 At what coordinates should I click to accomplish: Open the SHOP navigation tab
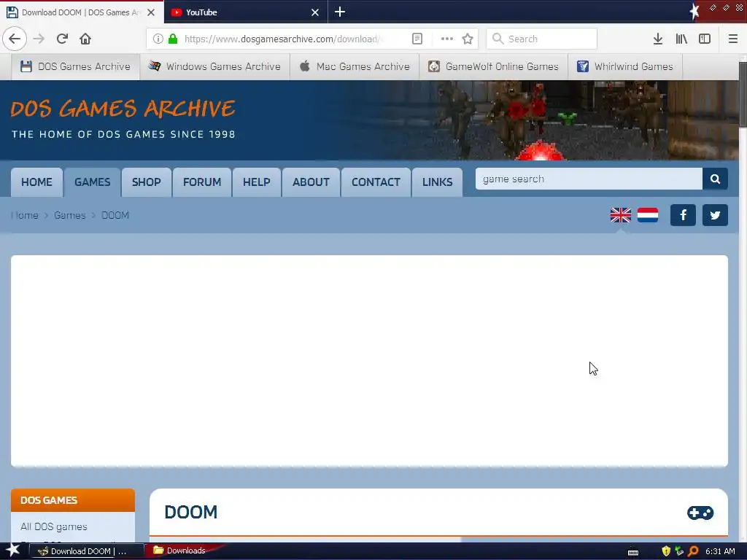click(146, 182)
